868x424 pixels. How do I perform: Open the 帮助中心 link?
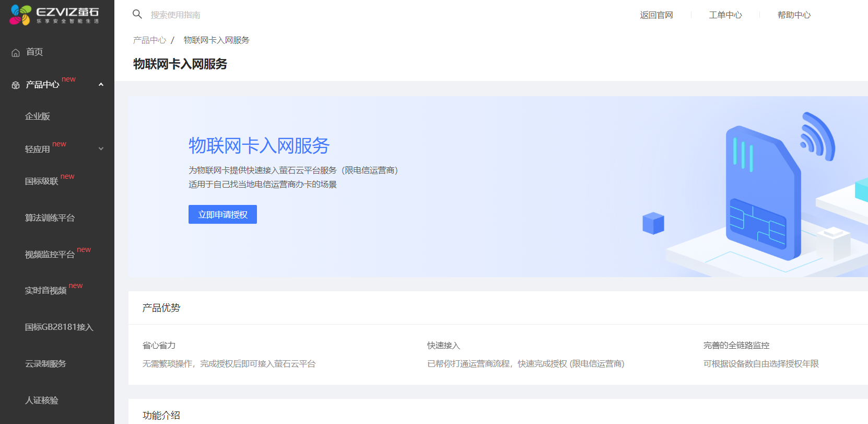tap(794, 15)
